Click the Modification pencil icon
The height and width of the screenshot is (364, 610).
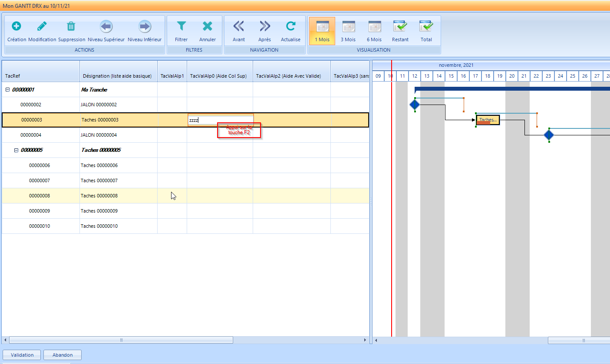[42, 26]
